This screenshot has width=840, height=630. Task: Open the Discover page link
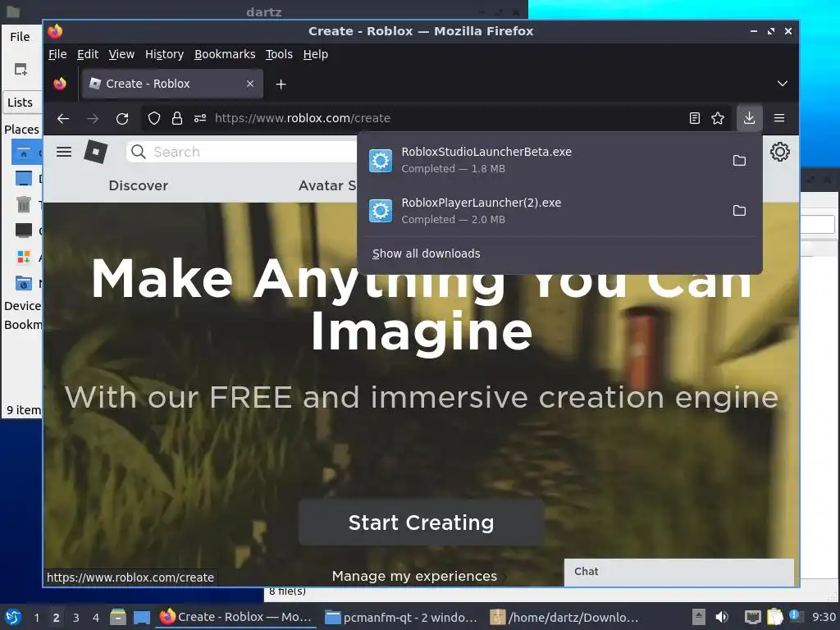tap(138, 185)
